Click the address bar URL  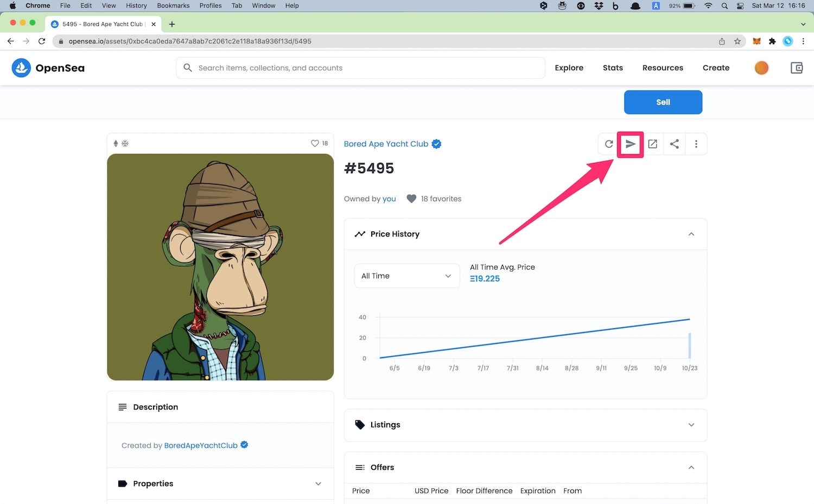(190, 41)
